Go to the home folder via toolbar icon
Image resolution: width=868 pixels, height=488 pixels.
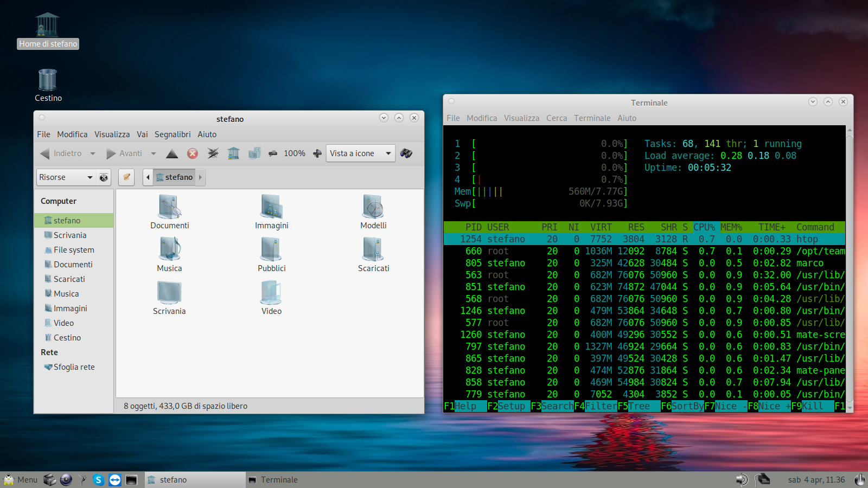coord(234,154)
